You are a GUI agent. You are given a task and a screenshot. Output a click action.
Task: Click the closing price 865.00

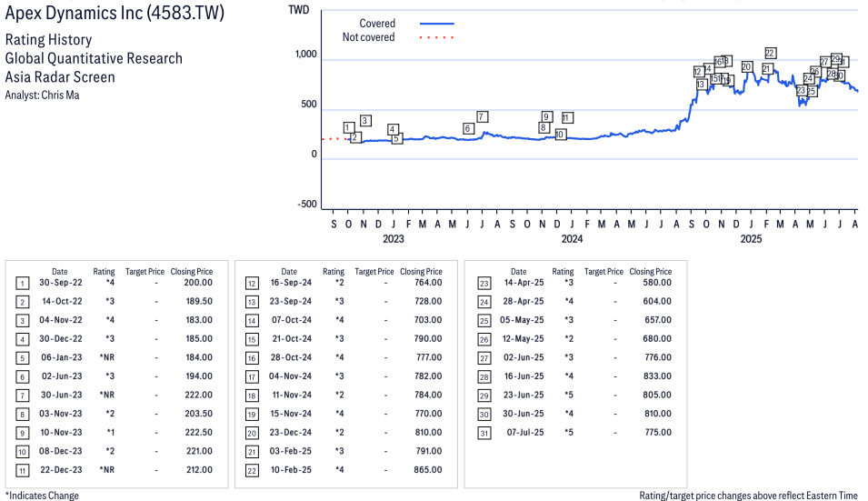tap(428, 470)
